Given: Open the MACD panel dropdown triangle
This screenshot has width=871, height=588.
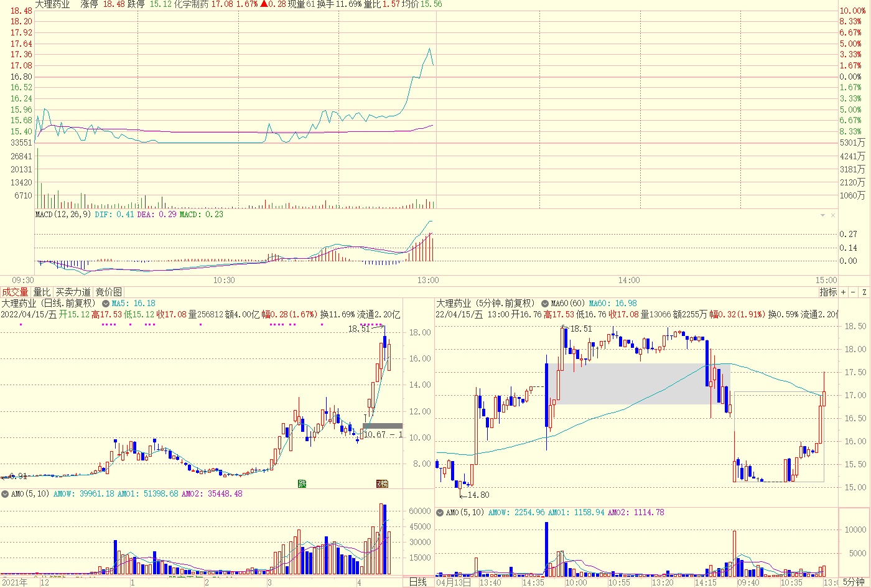Looking at the screenshot, I should (x=822, y=215).
